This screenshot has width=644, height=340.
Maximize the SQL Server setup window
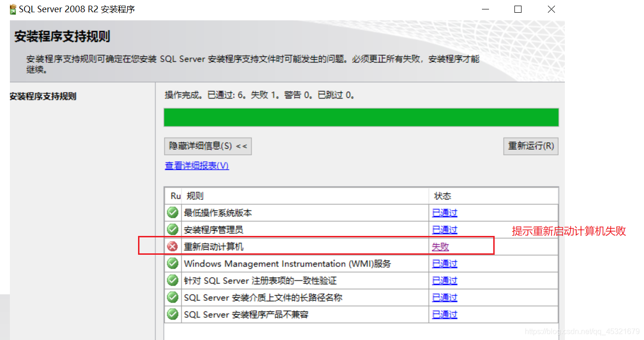518,9
